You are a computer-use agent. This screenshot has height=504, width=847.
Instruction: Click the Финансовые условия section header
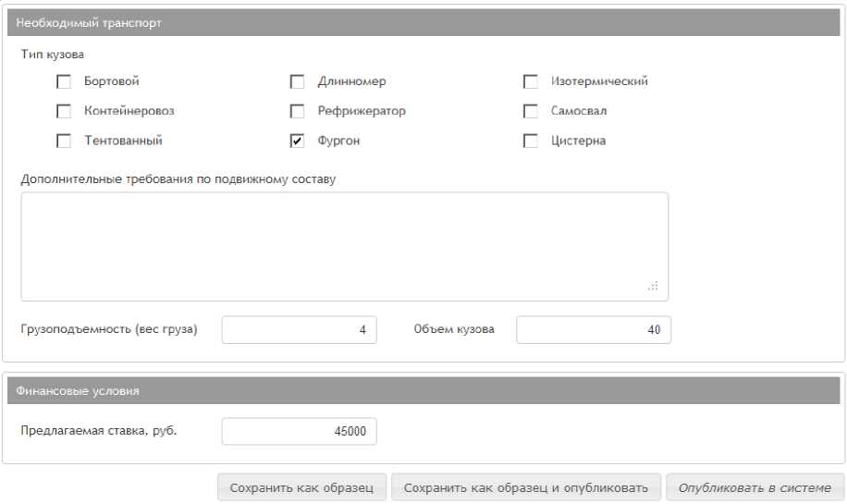coord(423,390)
